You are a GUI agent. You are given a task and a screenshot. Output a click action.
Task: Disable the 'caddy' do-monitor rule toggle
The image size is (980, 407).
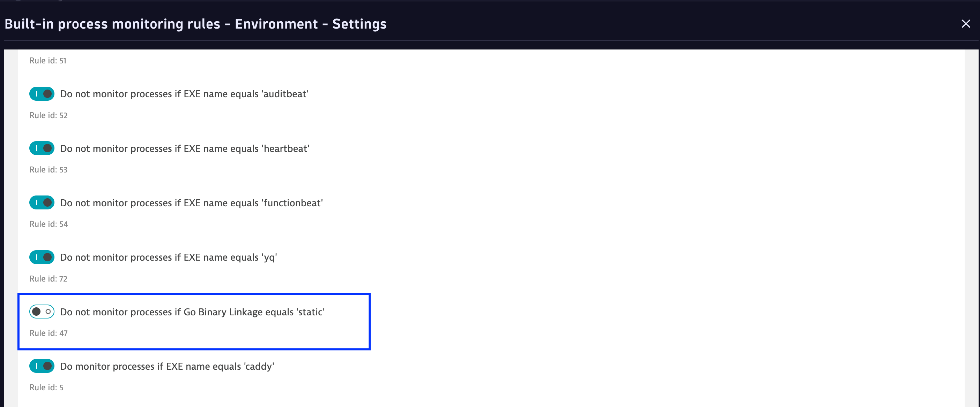(42, 366)
